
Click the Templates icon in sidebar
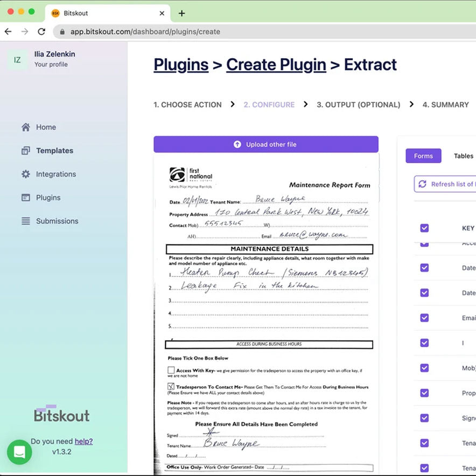25,151
